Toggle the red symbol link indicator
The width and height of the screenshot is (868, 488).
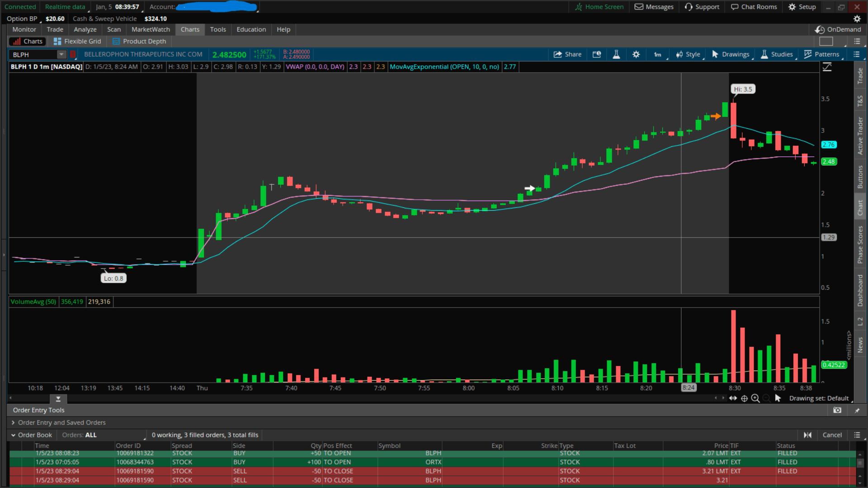point(73,54)
